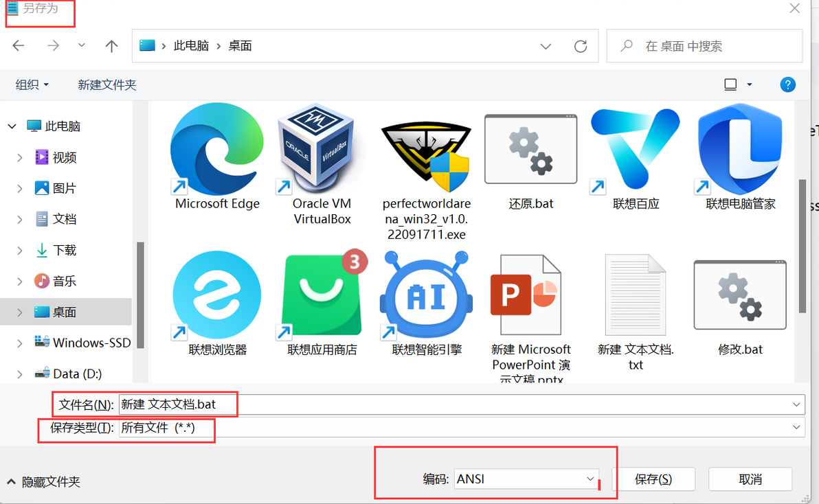Select Windows-SSD in the navigation tree
This screenshot has height=504, width=819.
point(82,342)
